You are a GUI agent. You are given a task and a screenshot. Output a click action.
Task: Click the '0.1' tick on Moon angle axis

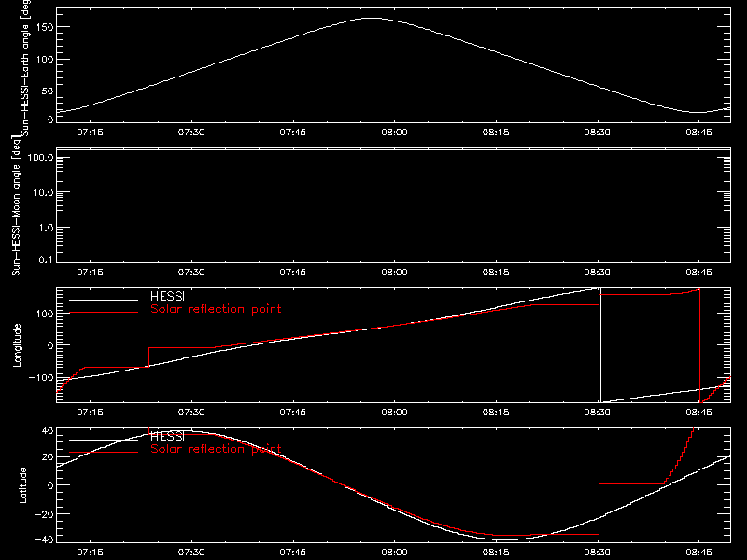click(46, 260)
